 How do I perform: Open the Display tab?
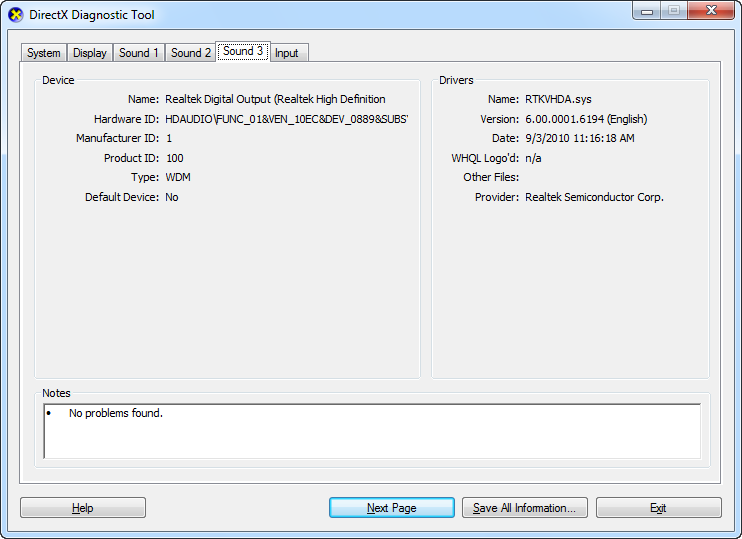coord(89,53)
